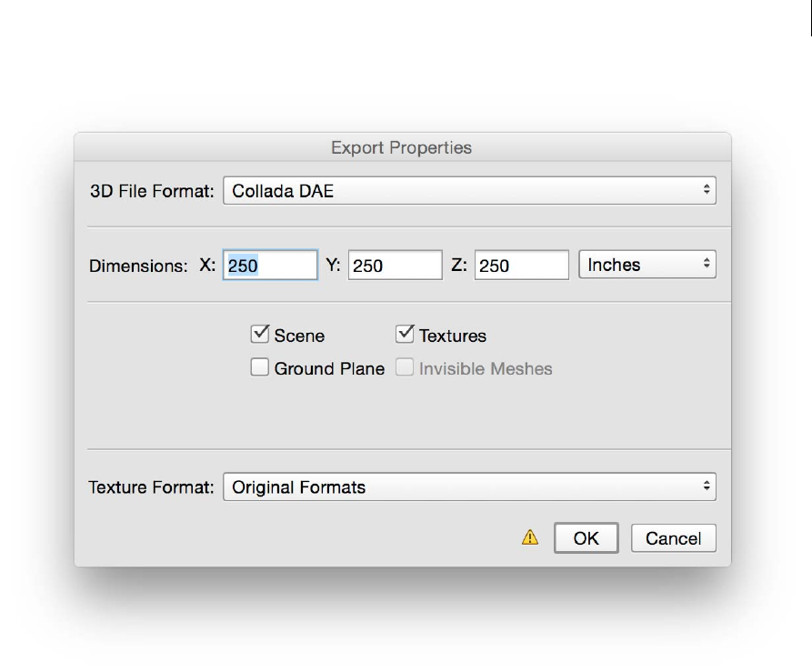Click the "X:" dimension label
Screen dimensions: 812x672
(208, 266)
